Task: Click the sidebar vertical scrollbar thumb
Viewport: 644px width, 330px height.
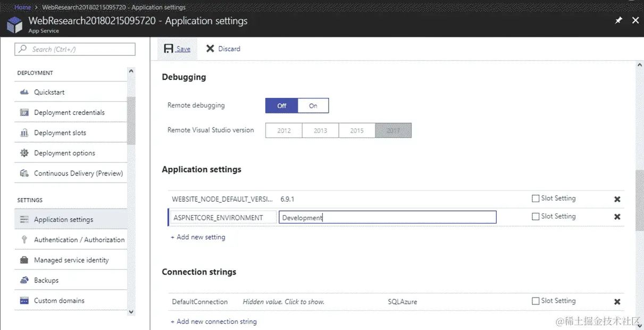Action: tap(131, 120)
